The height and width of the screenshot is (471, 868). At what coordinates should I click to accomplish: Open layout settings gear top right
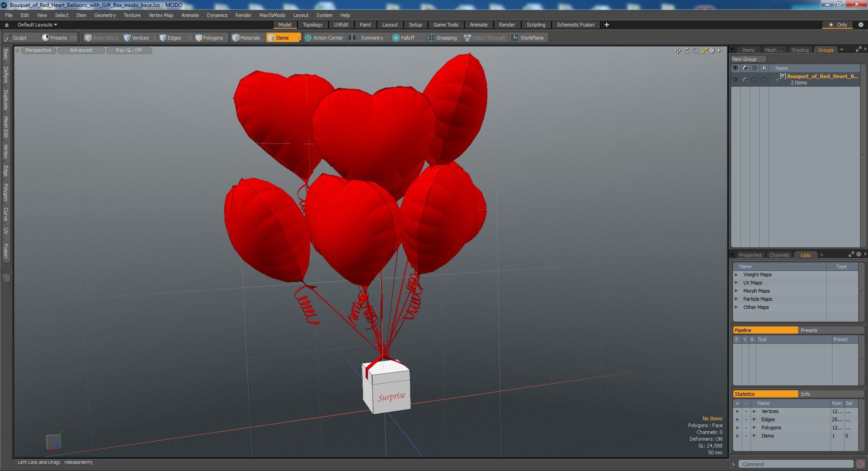pyautogui.click(x=861, y=25)
